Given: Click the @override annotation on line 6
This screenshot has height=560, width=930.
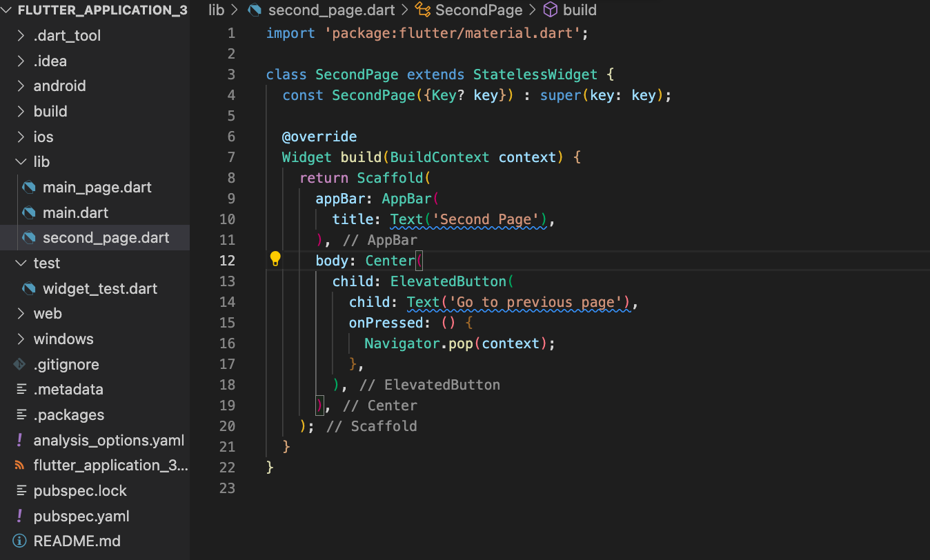Looking at the screenshot, I should [x=319, y=137].
